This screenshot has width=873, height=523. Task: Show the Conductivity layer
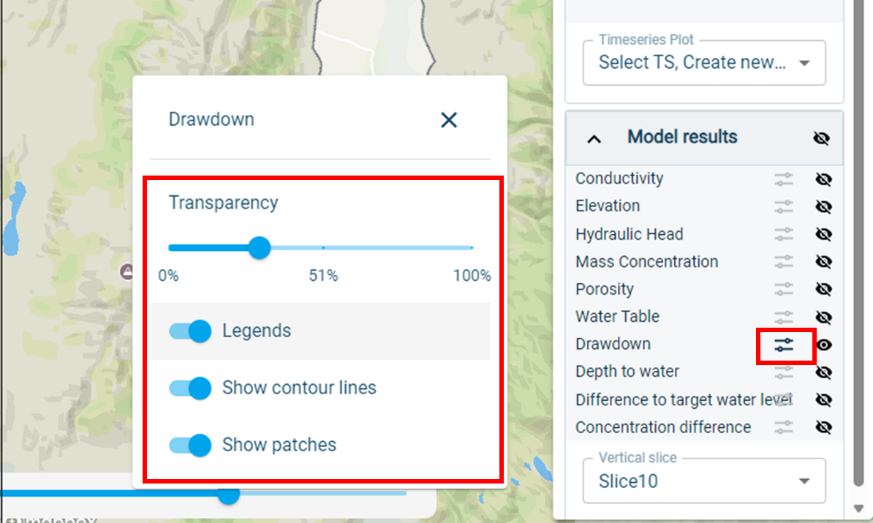[x=824, y=179]
